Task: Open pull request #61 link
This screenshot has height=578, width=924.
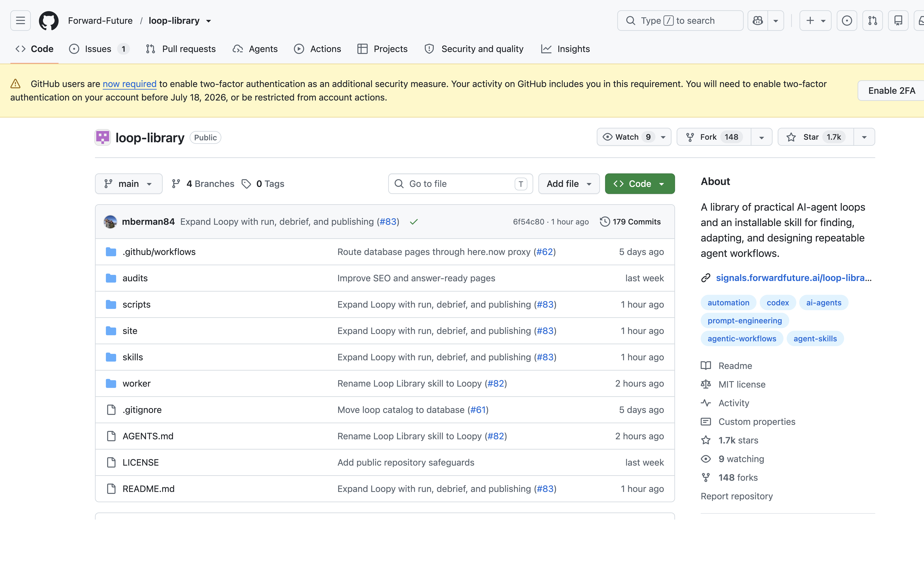Action: (478, 410)
